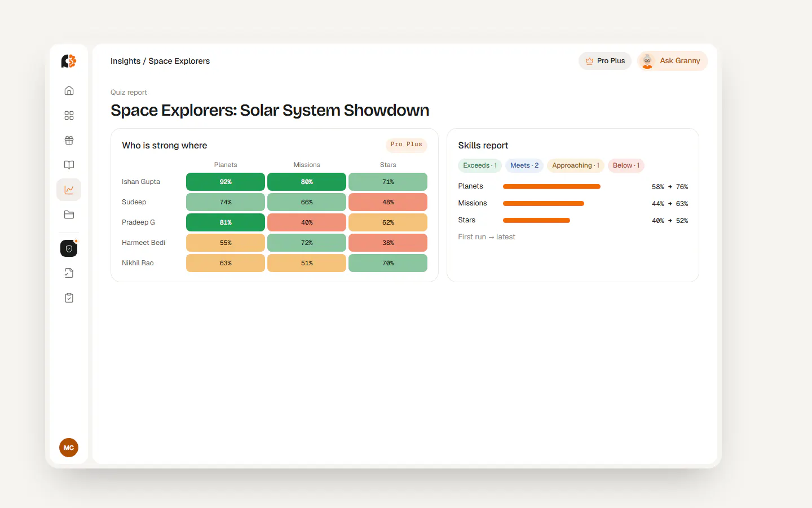The image size is (812, 508).
Task: Open the gift rewards sidebar icon
Action: [x=69, y=140]
